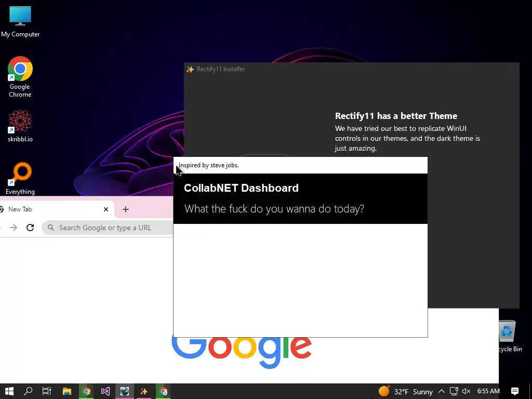Open Everything search desktop shortcut

pos(20,179)
